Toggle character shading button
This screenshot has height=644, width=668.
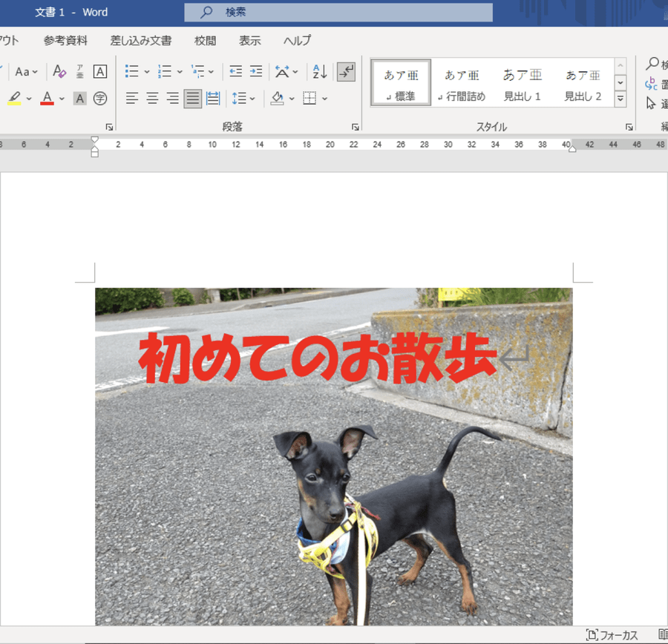pos(79,99)
